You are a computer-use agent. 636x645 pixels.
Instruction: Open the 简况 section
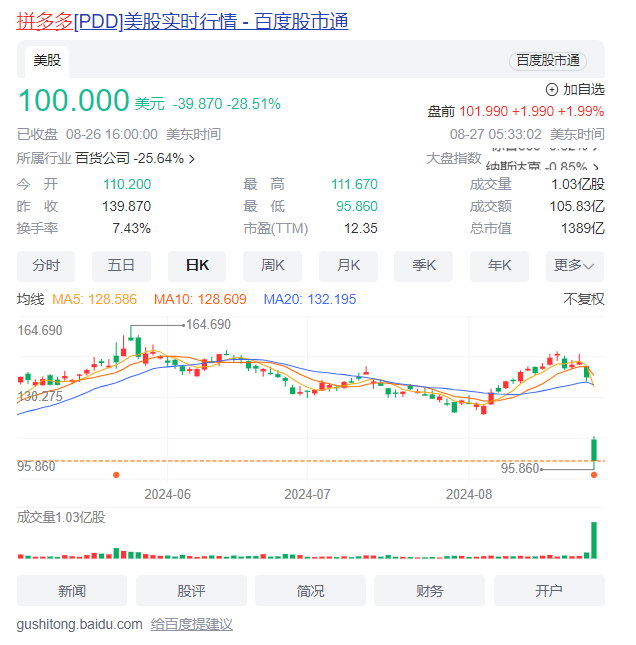(x=310, y=591)
